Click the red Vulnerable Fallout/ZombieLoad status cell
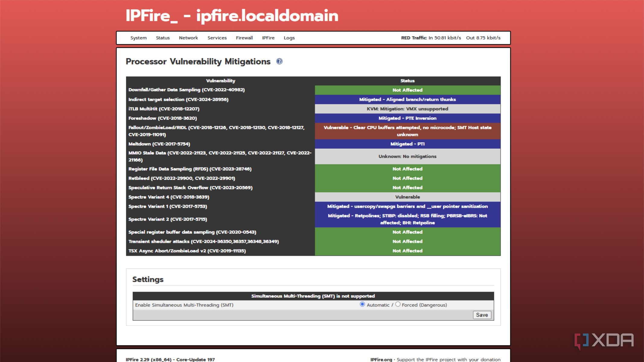Viewport: 644px width, 362px height. [407, 131]
